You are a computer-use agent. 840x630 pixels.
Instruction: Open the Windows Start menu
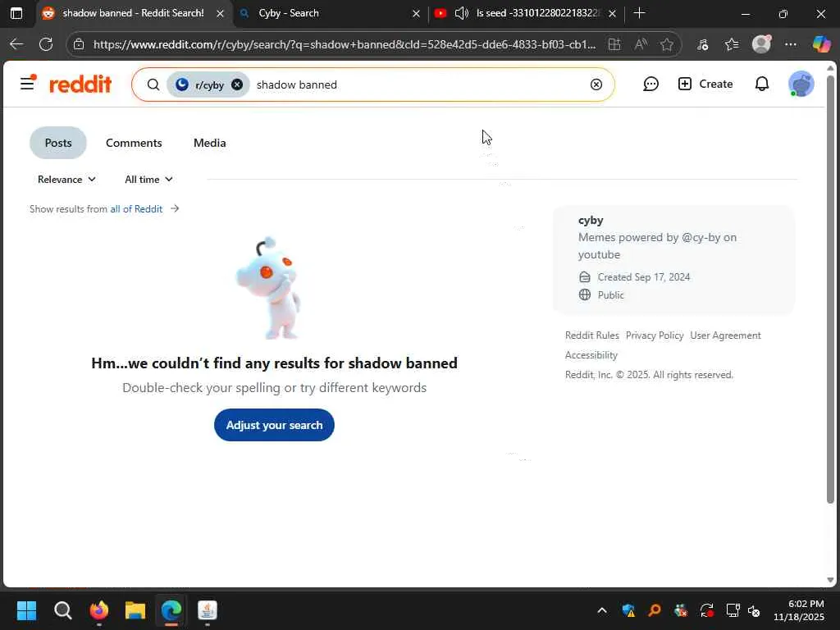pyautogui.click(x=26, y=610)
